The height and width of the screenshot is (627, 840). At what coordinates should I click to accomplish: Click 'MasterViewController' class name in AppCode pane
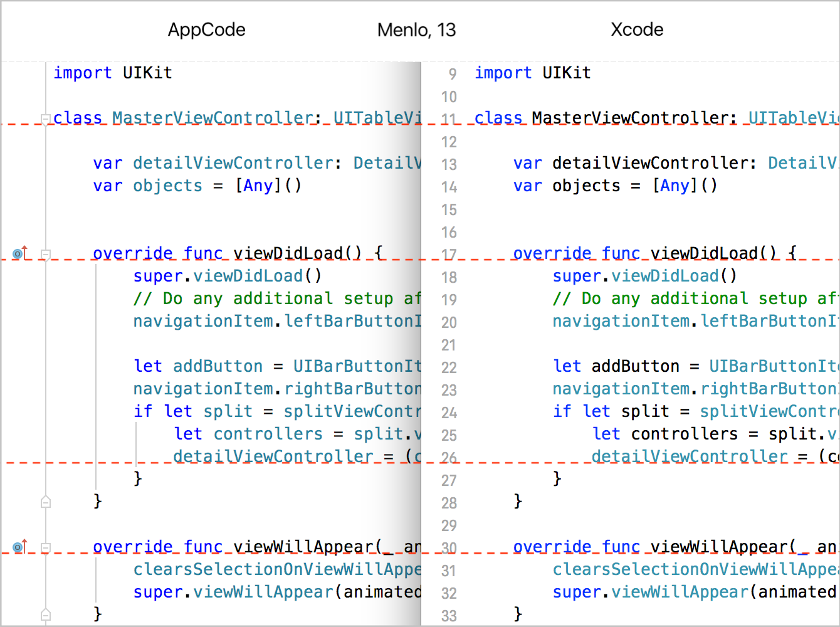[213, 118]
